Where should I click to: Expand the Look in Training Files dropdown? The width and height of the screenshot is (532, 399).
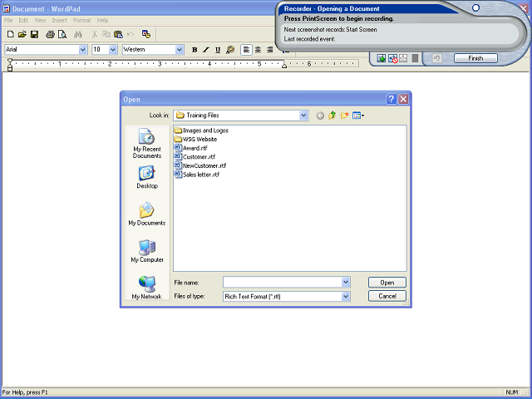tap(303, 116)
